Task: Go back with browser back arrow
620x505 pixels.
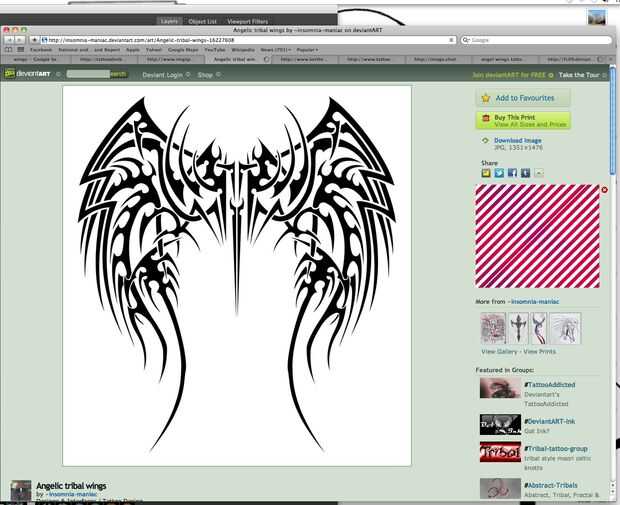Action: pos(9,40)
